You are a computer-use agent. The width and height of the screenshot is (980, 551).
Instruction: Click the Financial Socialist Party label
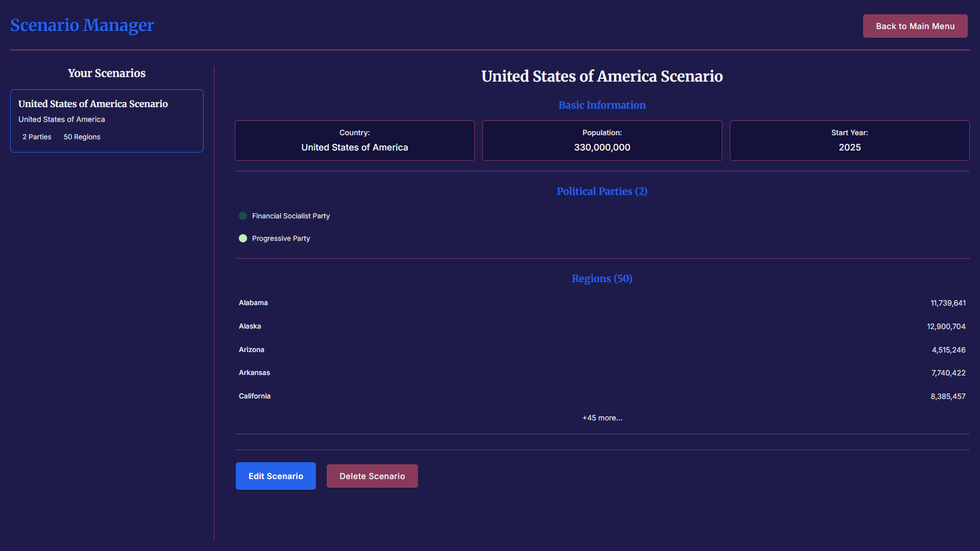click(290, 216)
